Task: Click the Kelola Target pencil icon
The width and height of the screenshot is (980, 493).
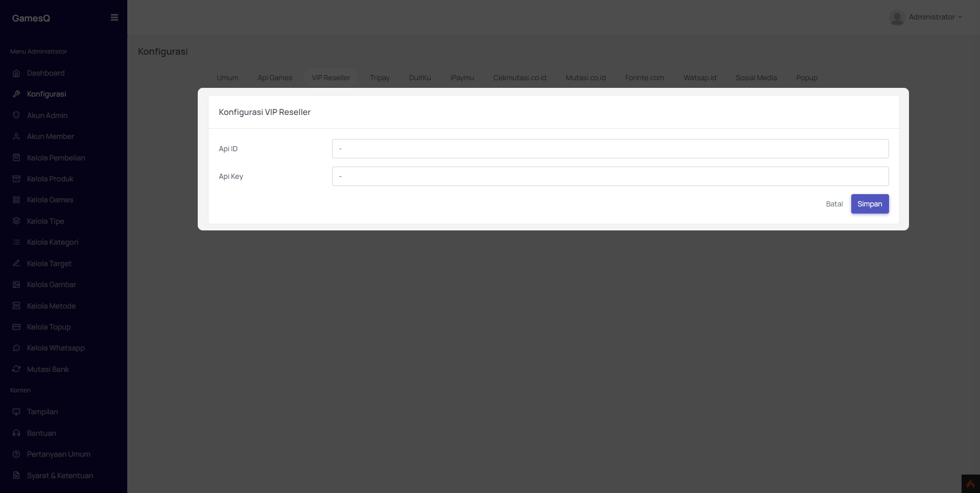Action: click(x=16, y=264)
